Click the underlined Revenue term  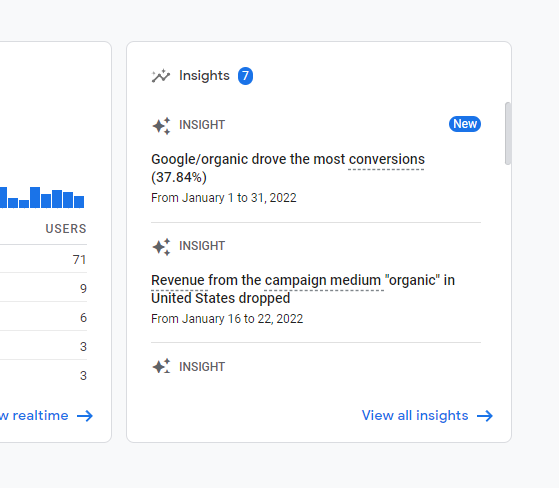point(178,281)
